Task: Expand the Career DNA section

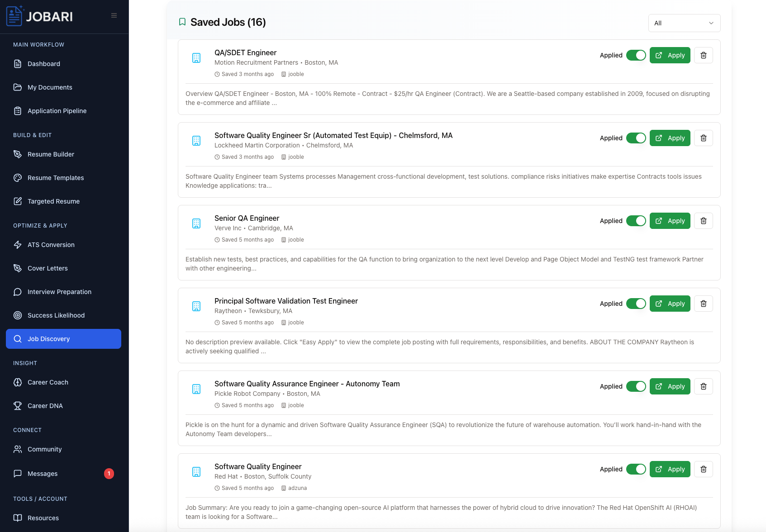Action: click(x=45, y=406)
